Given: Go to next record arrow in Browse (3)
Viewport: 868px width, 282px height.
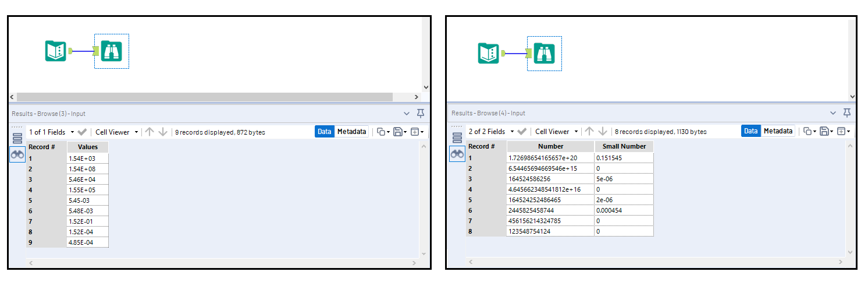Looking at the screenshot, I should pyautogui.click(x=163, y=132).
